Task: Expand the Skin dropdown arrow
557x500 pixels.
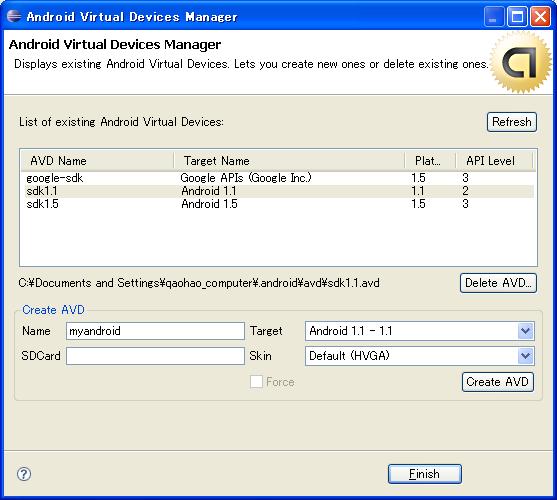Action: click(x=525, y=356)
